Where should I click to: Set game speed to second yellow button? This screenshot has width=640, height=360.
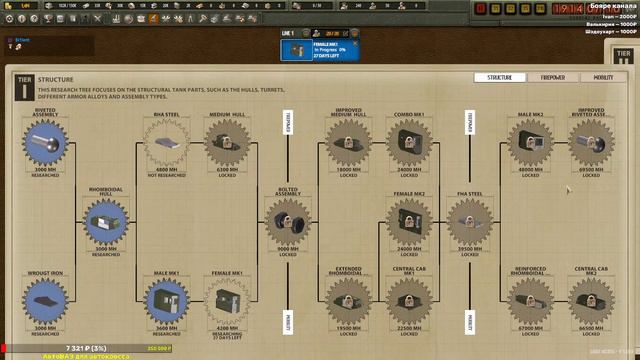pyautogui.click(x=510, y=9)
